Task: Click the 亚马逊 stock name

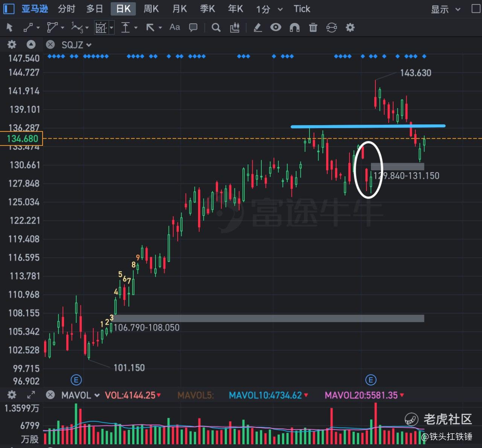Action: pos(35,9)
